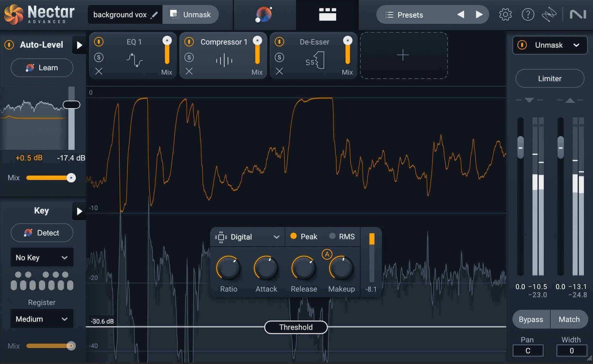This screenshot has width=593, height=364.
Task: Click the background vox preset name
Action: [120, 15]
